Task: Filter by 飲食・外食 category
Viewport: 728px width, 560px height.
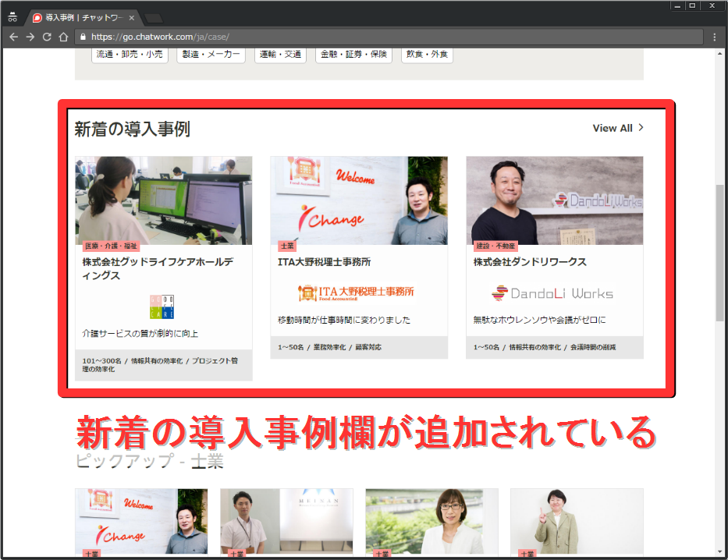Action: 427,55
